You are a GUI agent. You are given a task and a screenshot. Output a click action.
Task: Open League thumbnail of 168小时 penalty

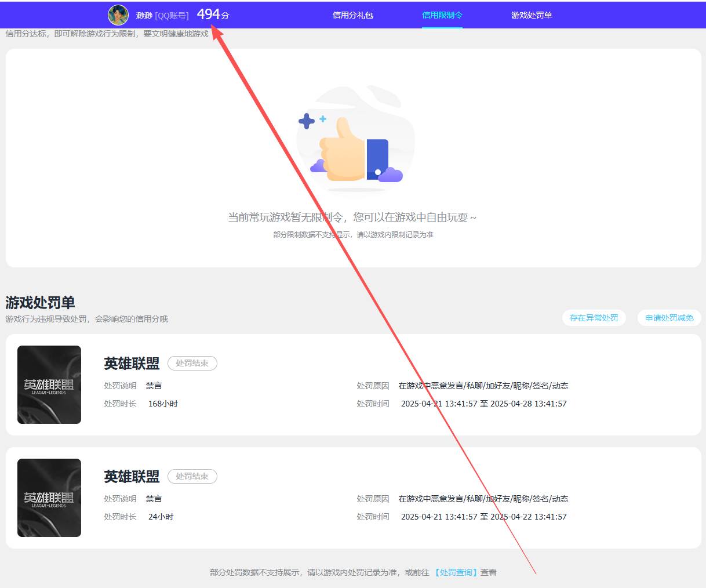49,384
